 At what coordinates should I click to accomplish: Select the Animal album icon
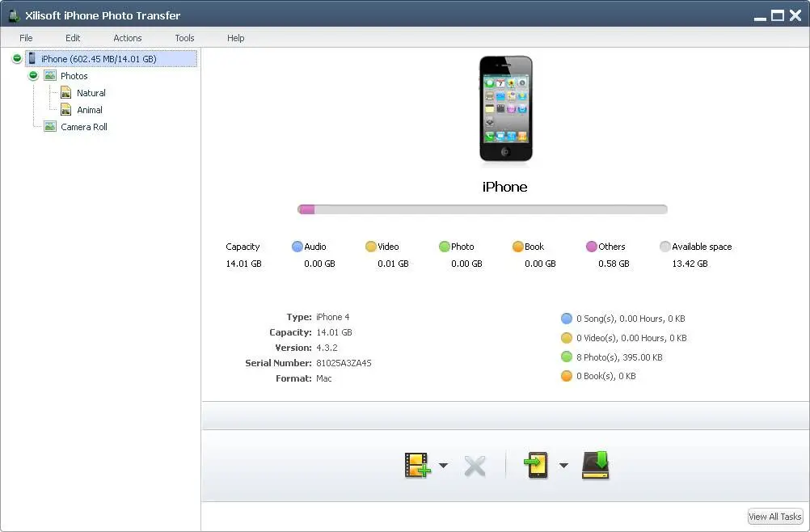(65, 110)
